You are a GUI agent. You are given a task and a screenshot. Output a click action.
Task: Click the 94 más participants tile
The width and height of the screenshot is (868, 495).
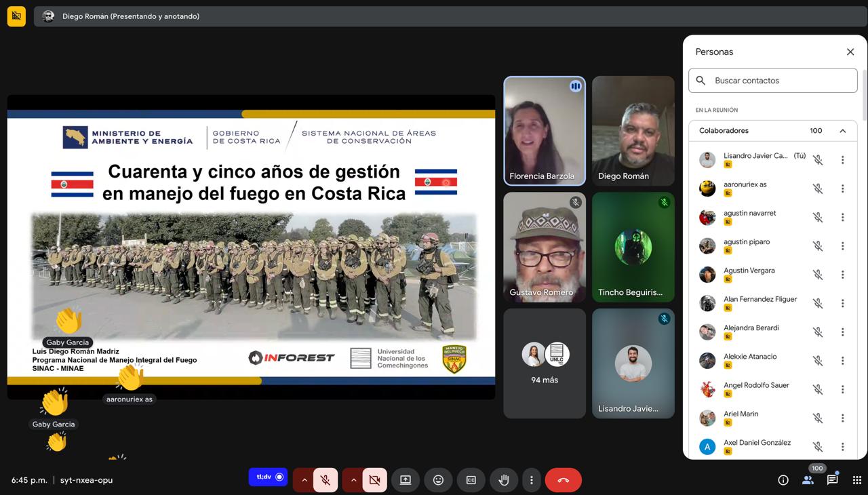[544, 363]
